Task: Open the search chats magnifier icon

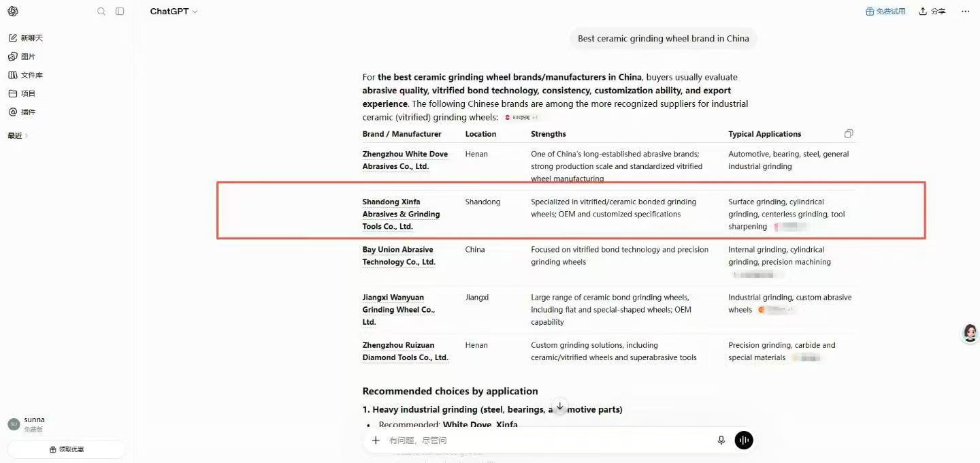Action: [101, 12]
